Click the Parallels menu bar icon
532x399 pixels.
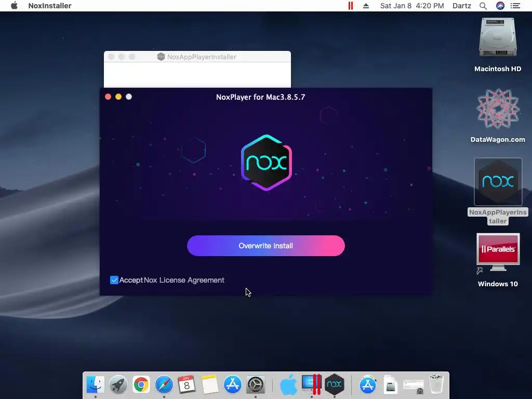coord(351,6)
